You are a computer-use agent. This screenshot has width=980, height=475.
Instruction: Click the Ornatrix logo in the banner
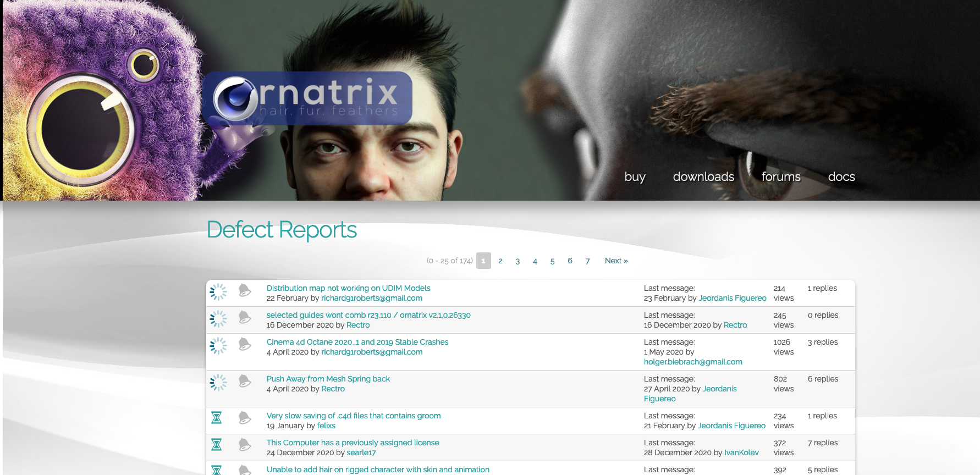point(307,98)
